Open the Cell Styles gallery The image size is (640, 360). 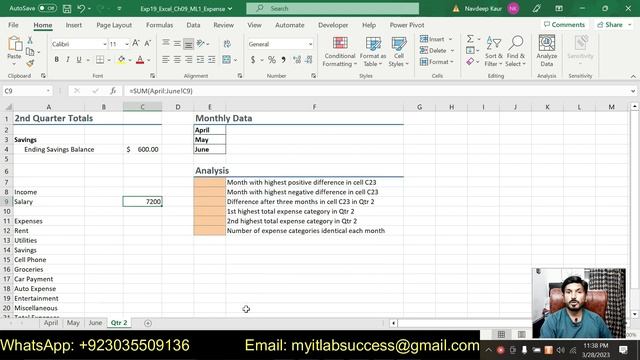click(398, 52)
